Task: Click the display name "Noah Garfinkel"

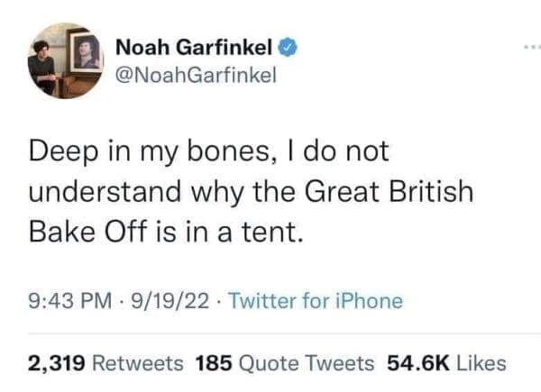Action: point(195,45)
